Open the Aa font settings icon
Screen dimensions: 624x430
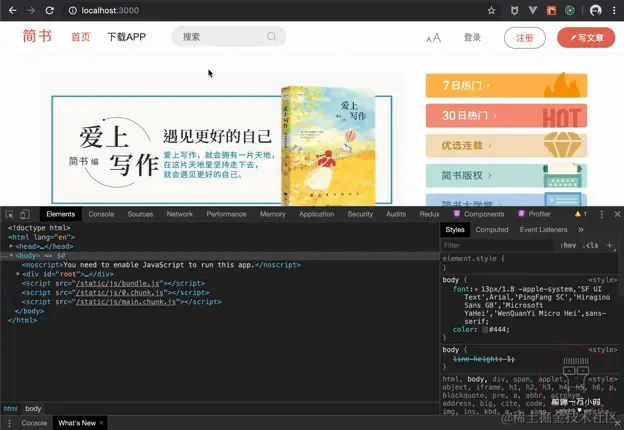click(433, 38)
